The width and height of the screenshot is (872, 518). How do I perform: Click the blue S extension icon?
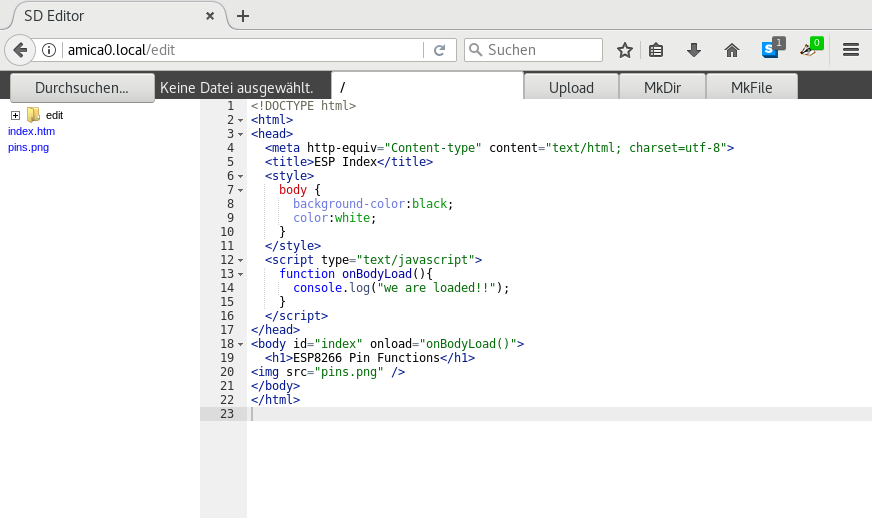click(x=770, y=49)
